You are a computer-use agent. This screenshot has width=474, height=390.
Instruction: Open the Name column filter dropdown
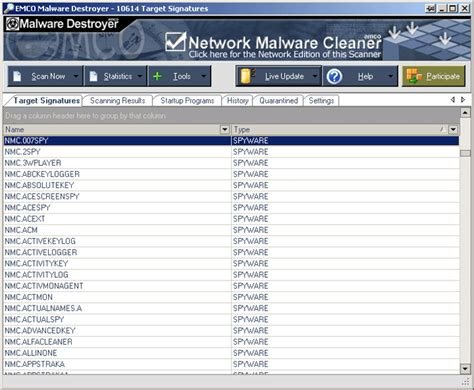tap(225, 129)
